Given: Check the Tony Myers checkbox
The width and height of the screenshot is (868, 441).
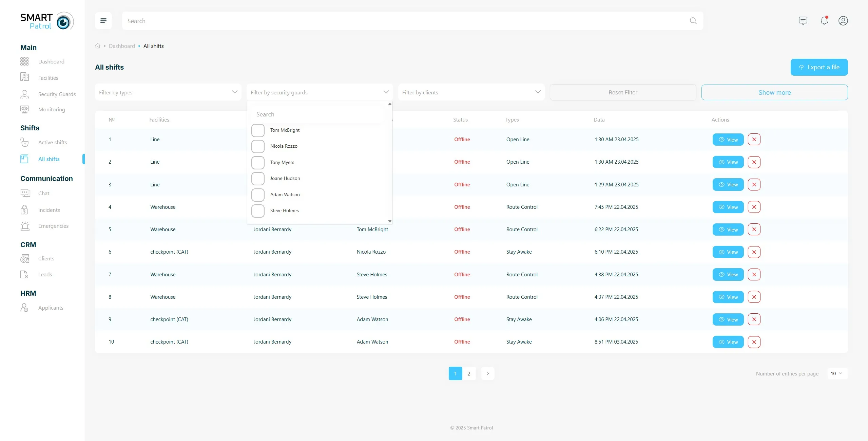Looking at the screenshot, I should pos(258,163).
